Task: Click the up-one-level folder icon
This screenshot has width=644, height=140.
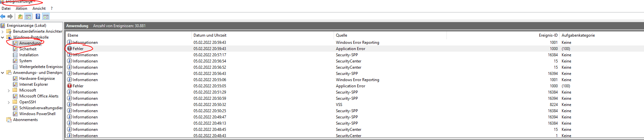Action: [20, 16]
